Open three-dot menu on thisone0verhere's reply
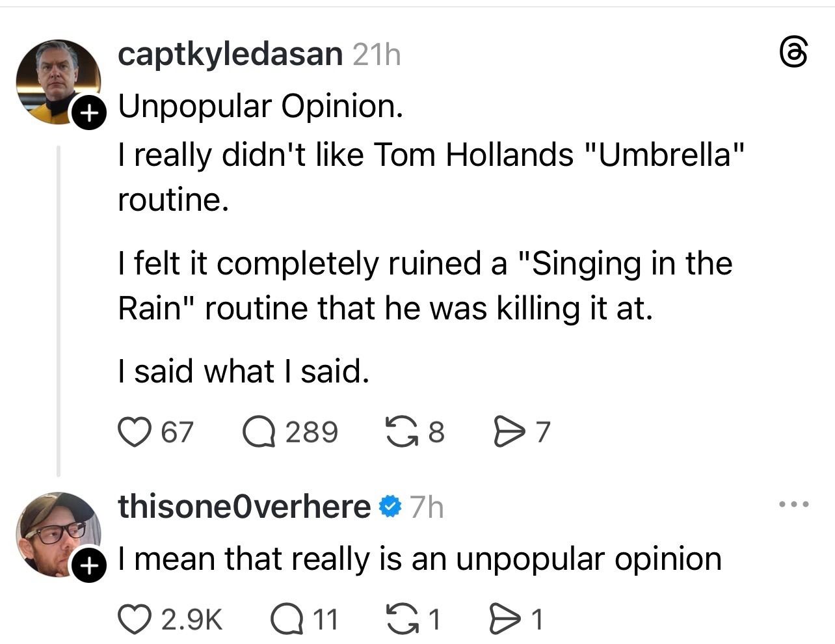835x644 pixels. (x=794, y=504)
